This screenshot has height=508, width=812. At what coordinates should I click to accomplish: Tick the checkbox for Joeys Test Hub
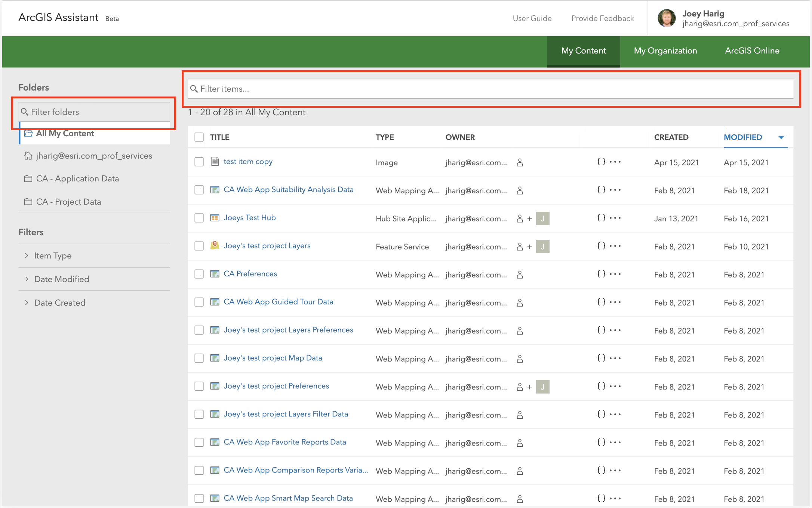199,218
